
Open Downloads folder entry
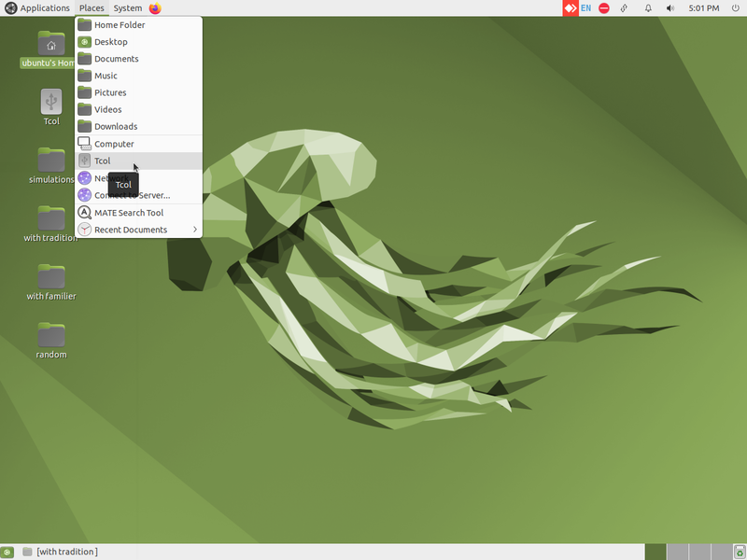(x=138, y=126)
